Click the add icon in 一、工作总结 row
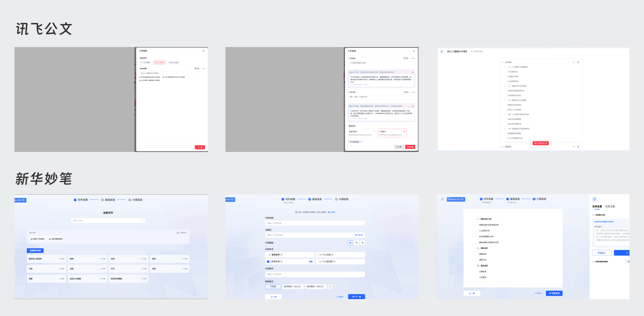The height and width of the screenshot is (316, 644). [x=574, y=62]
